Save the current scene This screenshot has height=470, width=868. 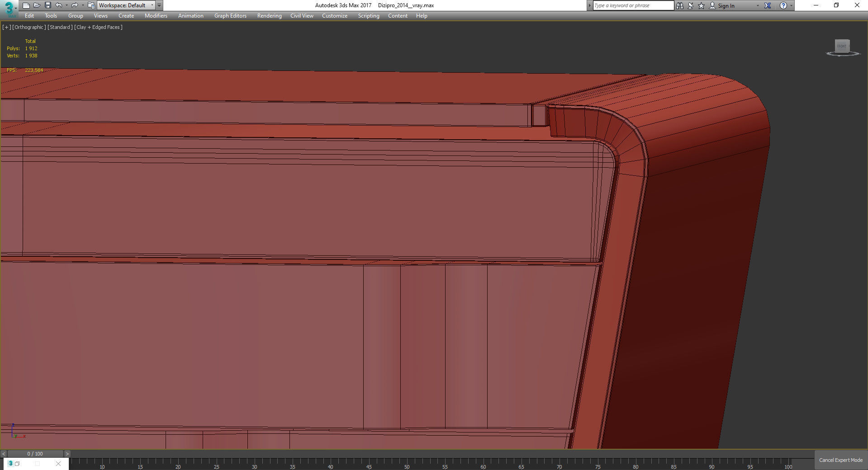tap(47, 5)
